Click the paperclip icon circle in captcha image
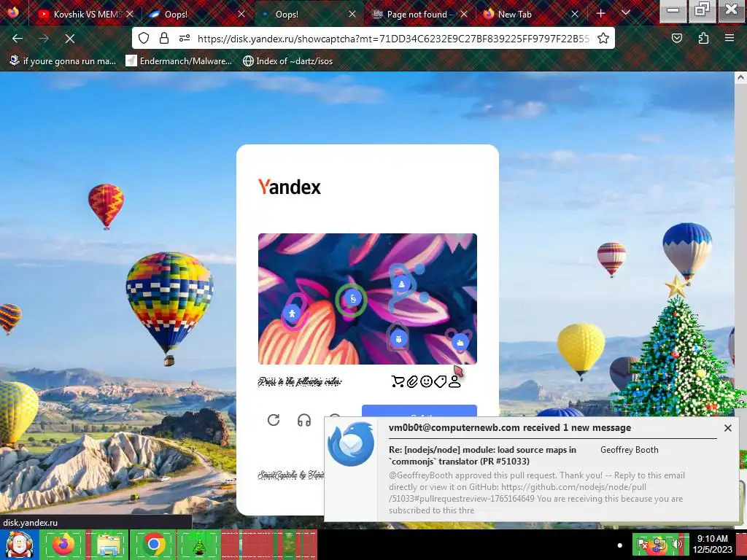The image size is (747, 560). point(352,298)
